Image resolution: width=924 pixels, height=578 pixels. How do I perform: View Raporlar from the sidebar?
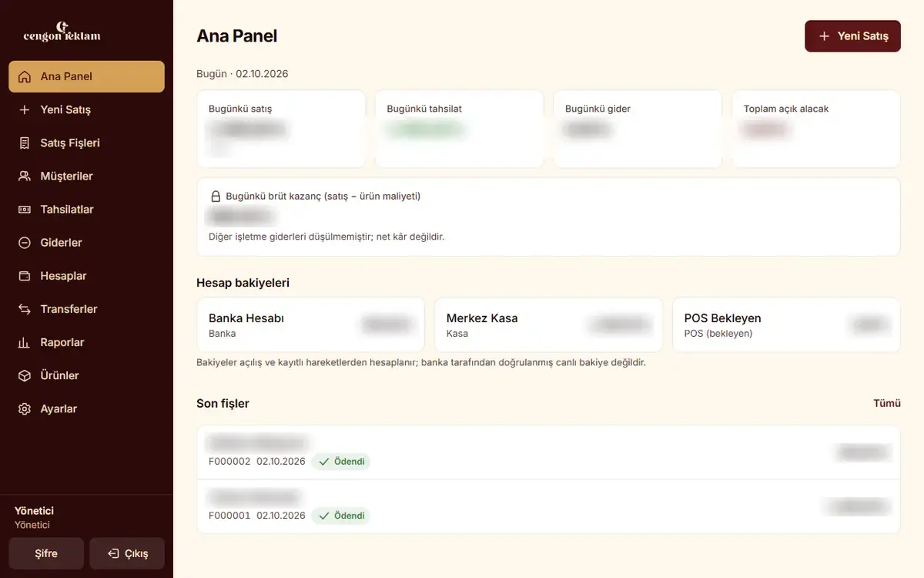86,342
